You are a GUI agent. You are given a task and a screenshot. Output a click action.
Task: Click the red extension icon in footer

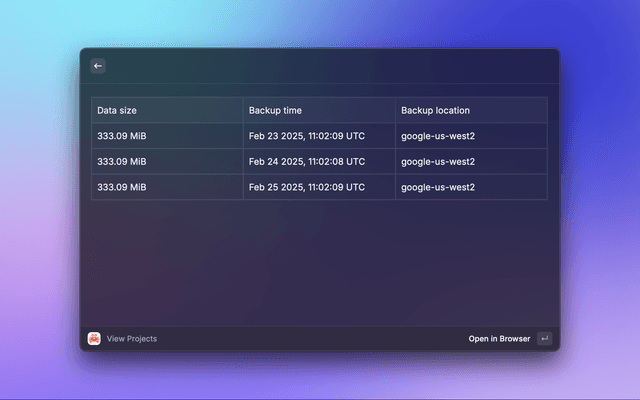pyautogui.click(x=94, y=339)
